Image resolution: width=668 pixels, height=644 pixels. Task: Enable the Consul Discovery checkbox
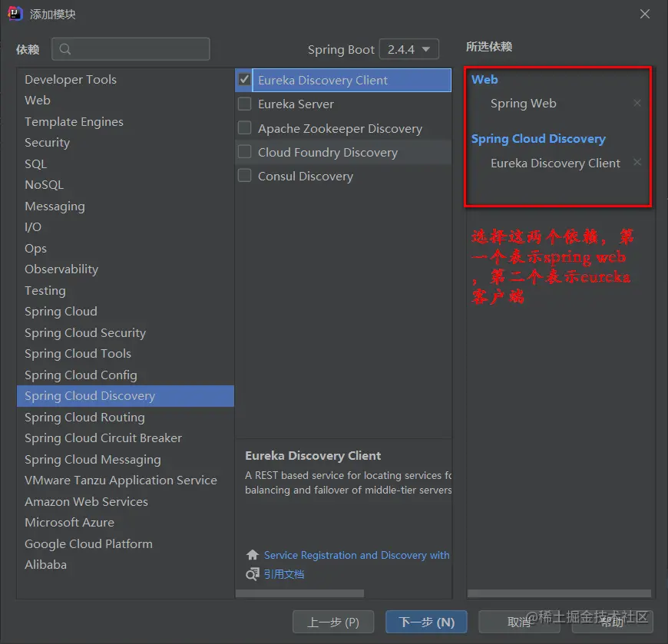[x=244, y=176]
